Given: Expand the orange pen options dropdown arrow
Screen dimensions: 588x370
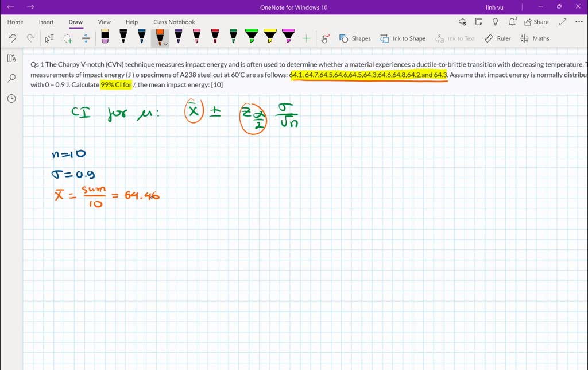Looking at the screenshot, I should [165, 44].
